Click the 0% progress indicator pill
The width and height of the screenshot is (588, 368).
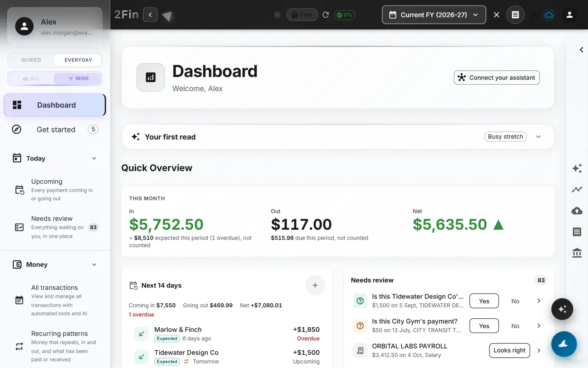(345, 15)
